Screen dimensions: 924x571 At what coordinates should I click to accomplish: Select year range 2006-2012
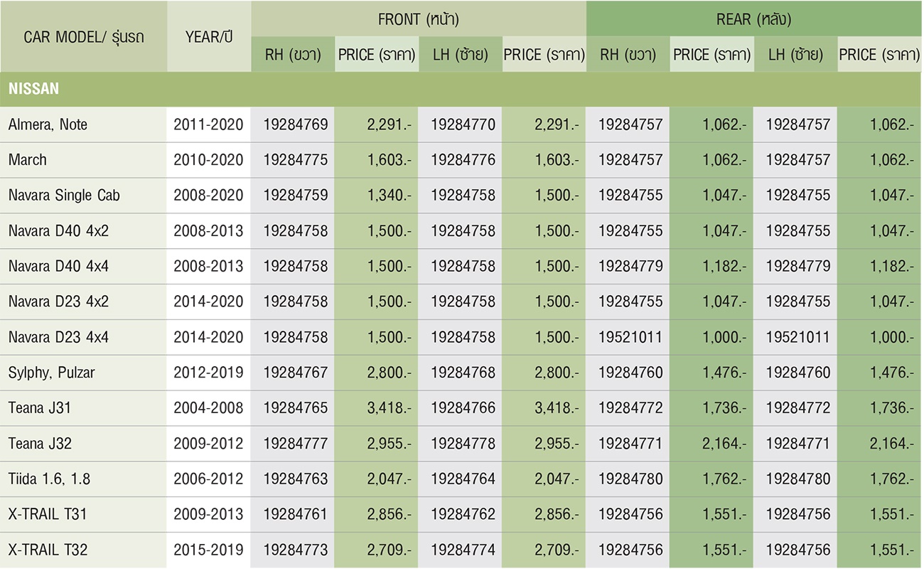click(208, 479)
